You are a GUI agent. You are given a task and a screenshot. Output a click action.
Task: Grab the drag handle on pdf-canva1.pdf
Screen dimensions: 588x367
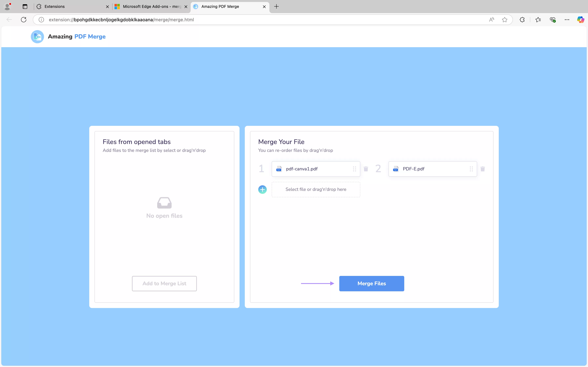tap(355, 169)
